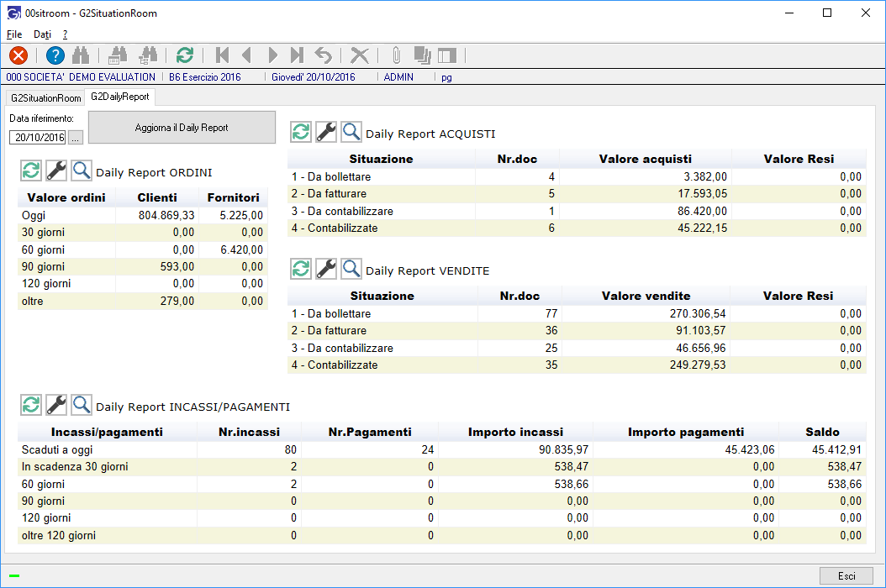Screen dimensions: 886x588
Task: Click the green refresh icon in the main toolbar
Action: (185, 55)
